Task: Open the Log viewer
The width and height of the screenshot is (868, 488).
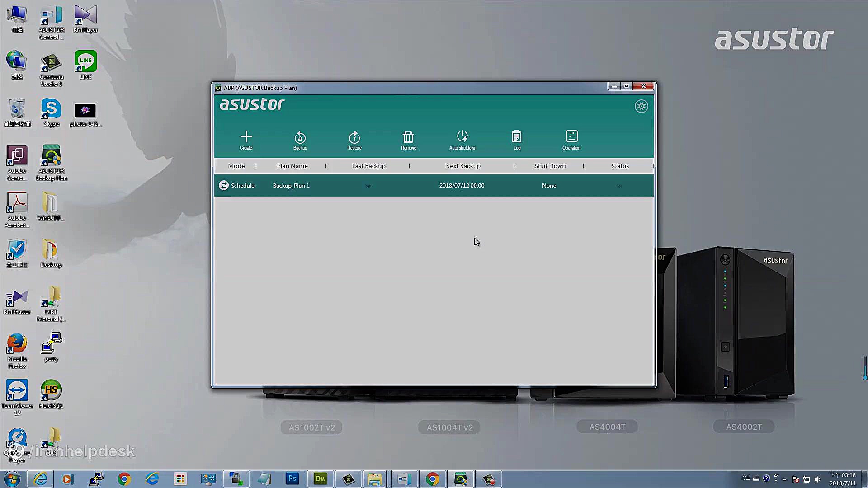Action: click(x=517, y=140)
